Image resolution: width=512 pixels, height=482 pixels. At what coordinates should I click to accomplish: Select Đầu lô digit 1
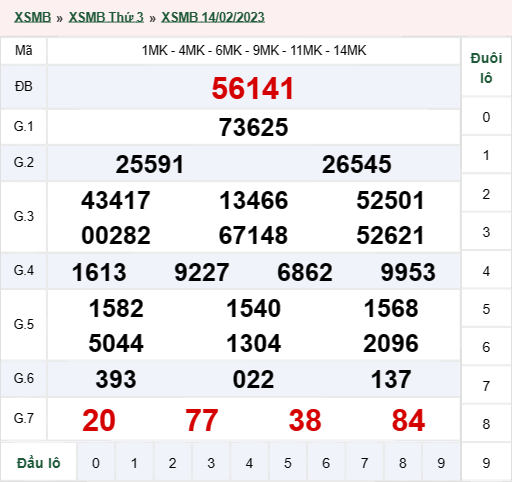134,463
